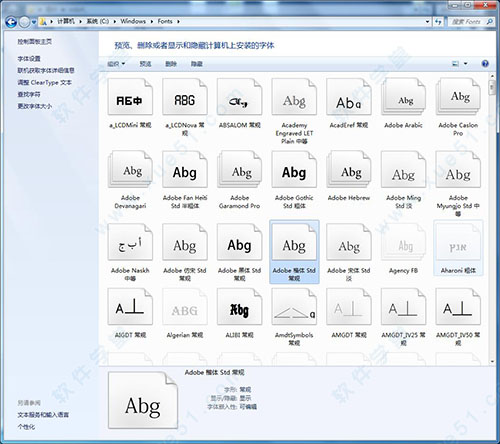The width and height of the screenshot is (500, 444).
Task: Open the recent pages dropdown arrow
Action: pyautogui.click(x=34, y=22)
